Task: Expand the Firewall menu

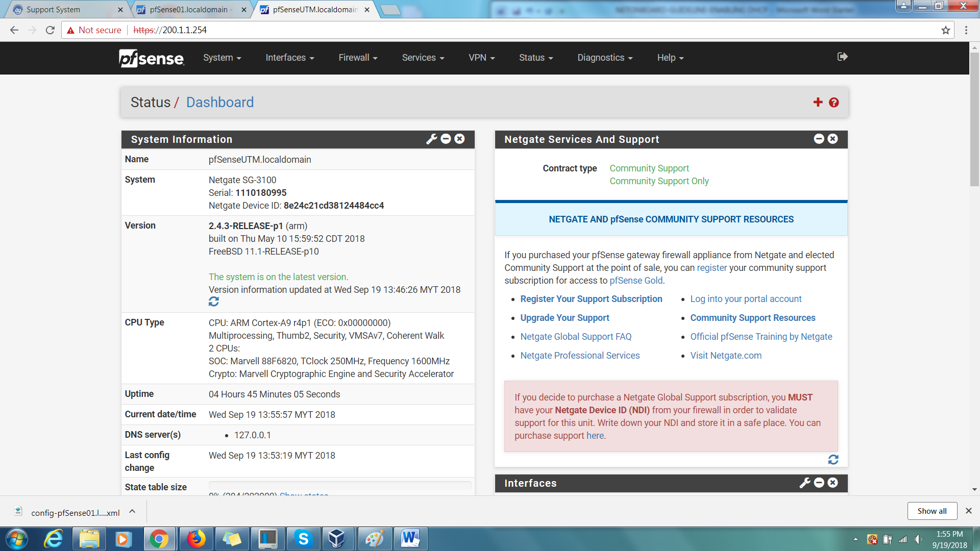Action: point(358,58)
